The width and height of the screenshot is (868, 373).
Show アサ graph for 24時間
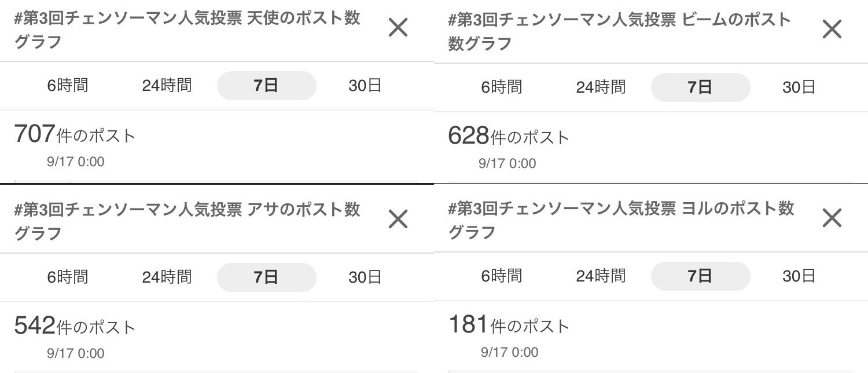tap(167, 277)
